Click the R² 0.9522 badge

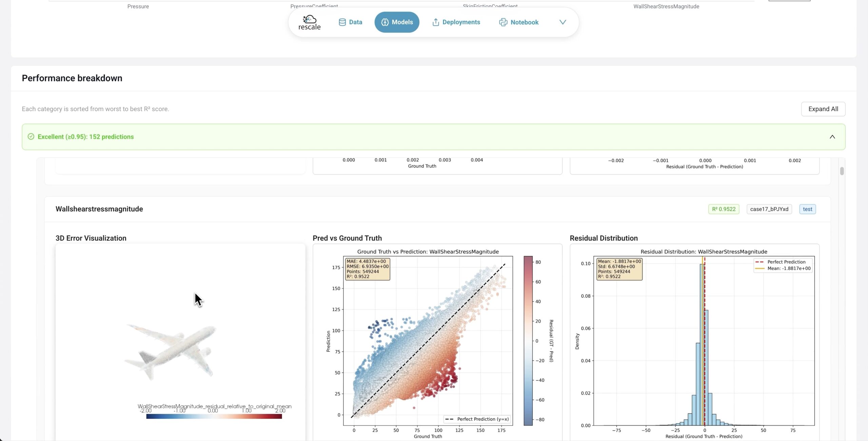pos(724,209)
